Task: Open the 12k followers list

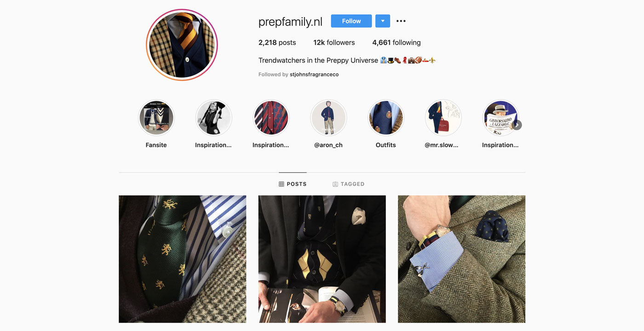Action: 334,43
